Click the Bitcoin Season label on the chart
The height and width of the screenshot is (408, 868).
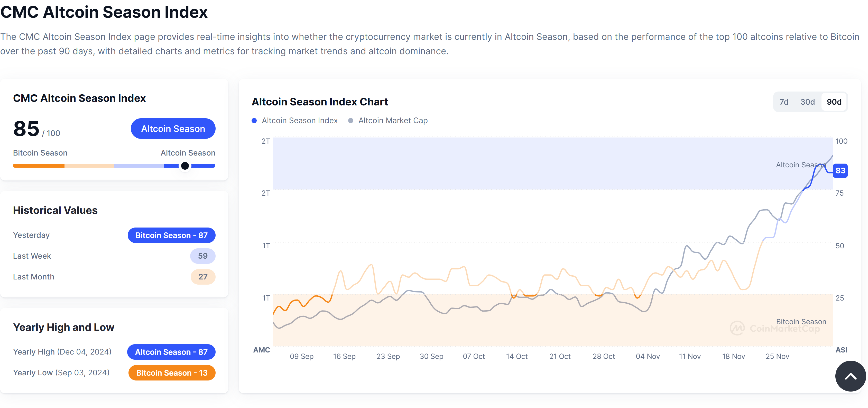(801, 321)
